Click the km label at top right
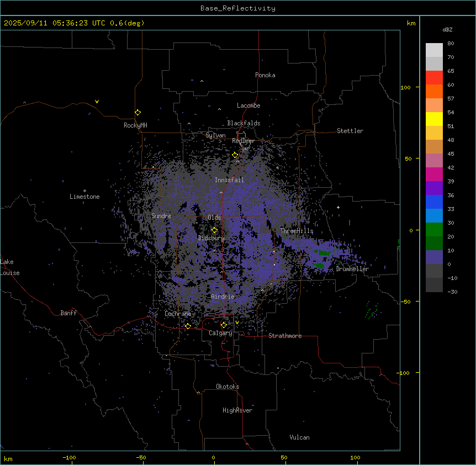 pos(411,23)
